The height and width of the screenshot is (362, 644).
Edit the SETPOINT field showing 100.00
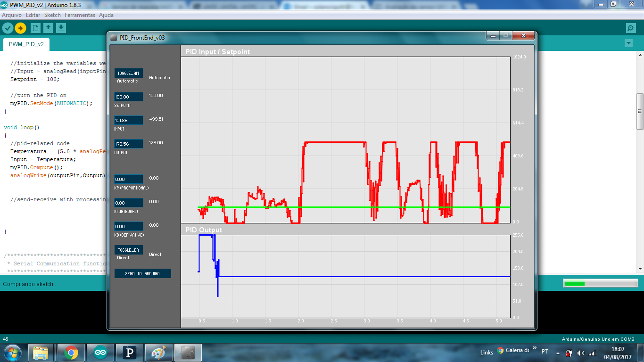pos(129,97)
